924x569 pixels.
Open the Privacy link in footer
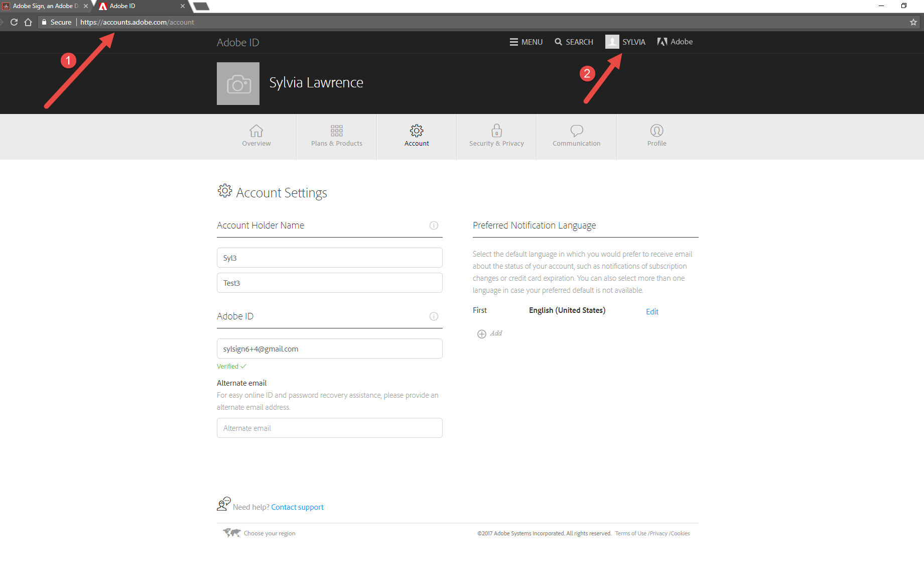click(658, 533)
